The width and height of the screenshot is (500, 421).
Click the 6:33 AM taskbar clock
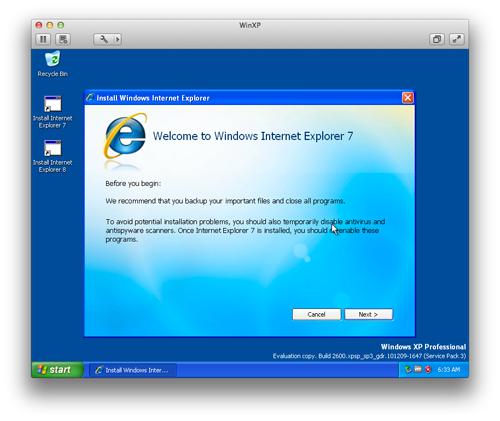coord(448,370)
